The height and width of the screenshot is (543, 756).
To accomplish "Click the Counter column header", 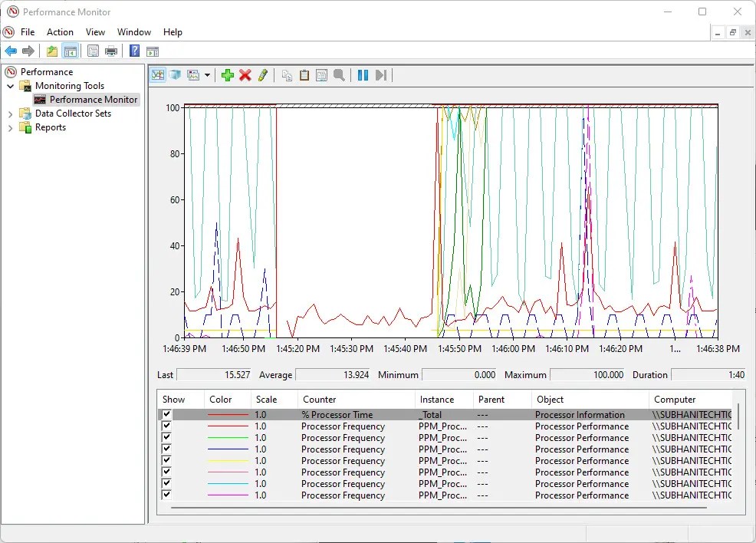I will (319, 400).
